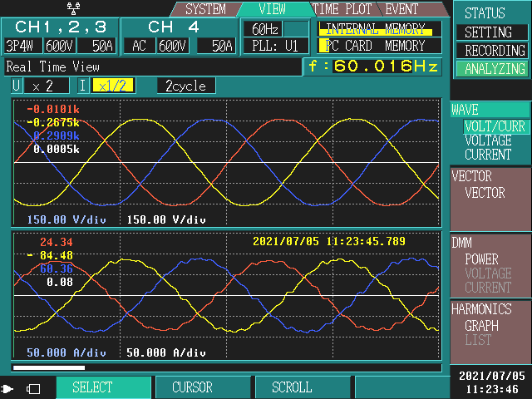This screenshot has height=399, width=532.
Task: Change the 2cycle time span setting
Action: (186, 86)
